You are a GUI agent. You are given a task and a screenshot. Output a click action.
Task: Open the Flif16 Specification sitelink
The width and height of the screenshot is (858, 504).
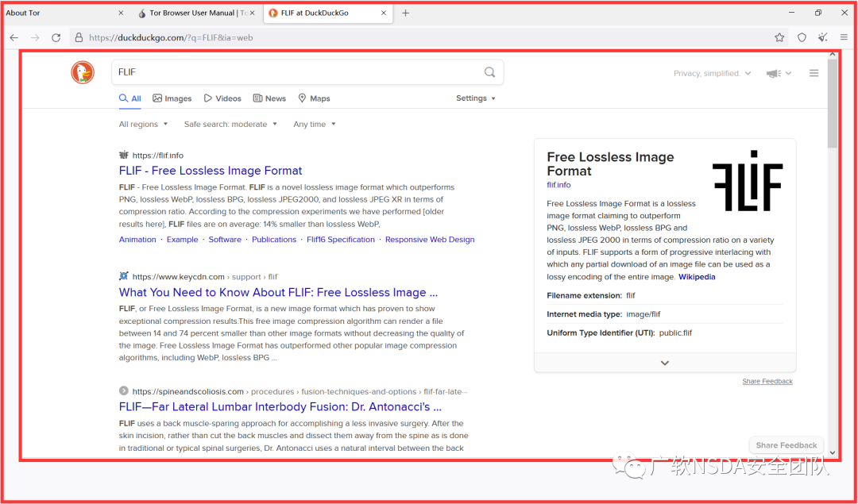point(341,240)
